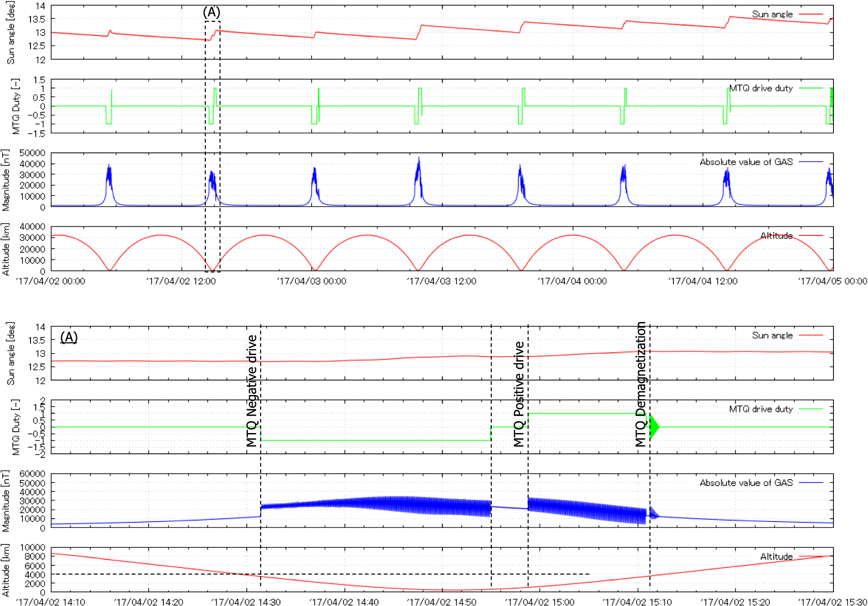
Task: Click the 6000 tick on lower altitude axis
Action: (x=35, y=566)
